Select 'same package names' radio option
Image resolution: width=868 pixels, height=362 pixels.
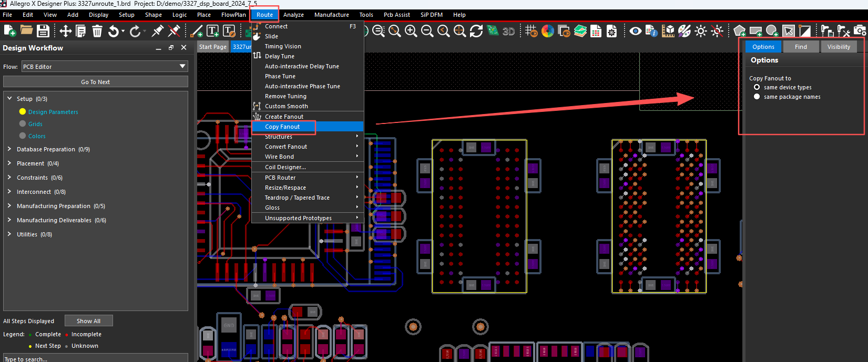tap(757, 97)
